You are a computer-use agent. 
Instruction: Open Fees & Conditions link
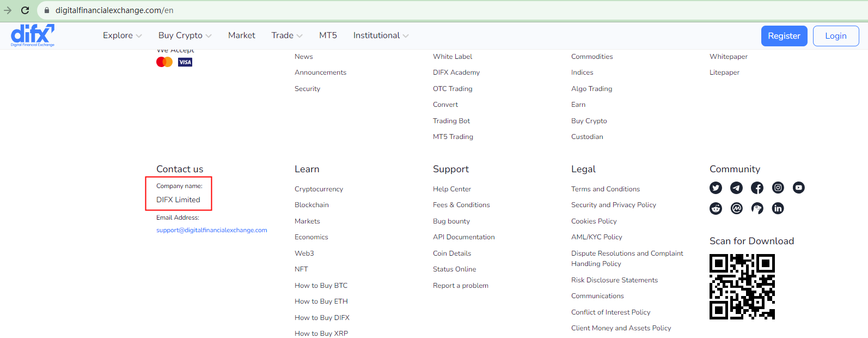coord(461,205)
